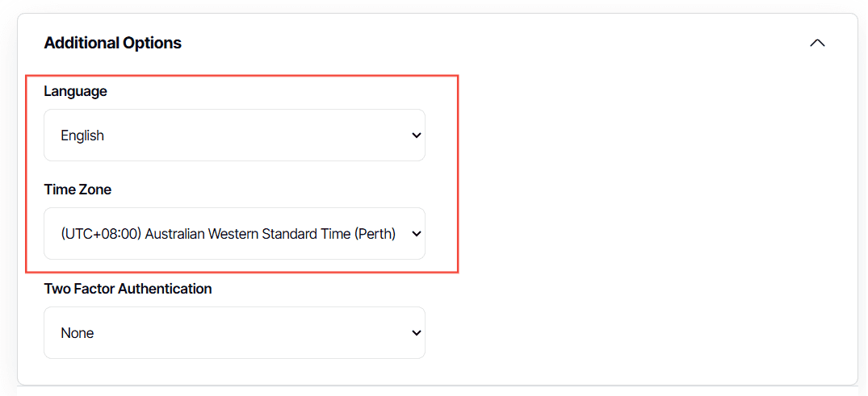Open the Time Zone dropdown

click(x=234, y=234)
